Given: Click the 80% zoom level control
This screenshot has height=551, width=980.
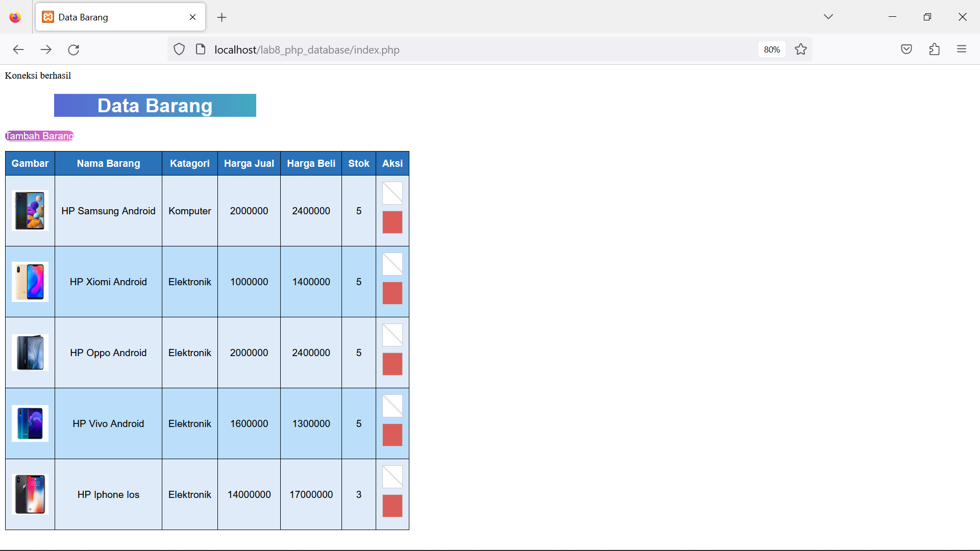Looking at the screenshot, I should [x=771, y=49].
